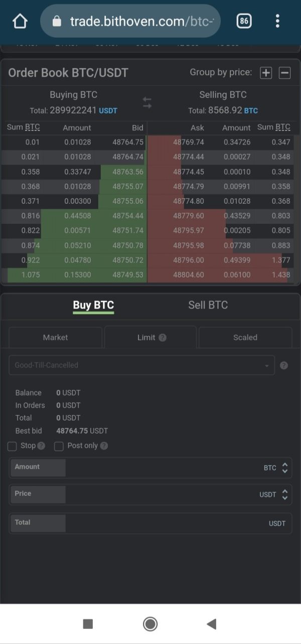The width and height of the screenshot is (301, 644).
Task: Click help icon next to Good-Till-Cancelled
Action: [284, 365]
